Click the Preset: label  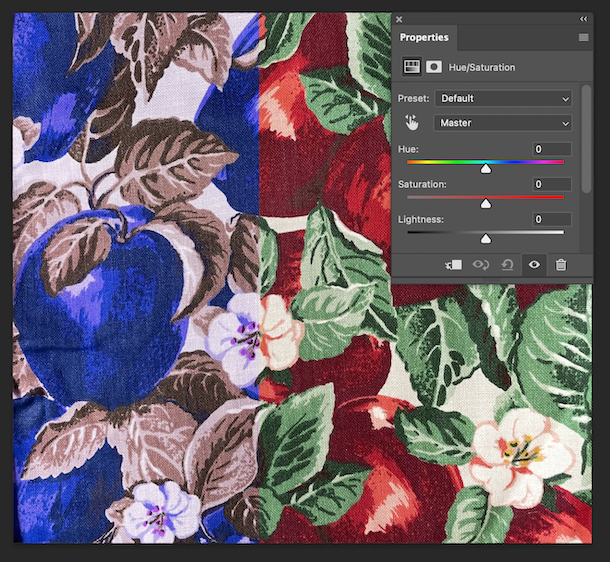413,98
